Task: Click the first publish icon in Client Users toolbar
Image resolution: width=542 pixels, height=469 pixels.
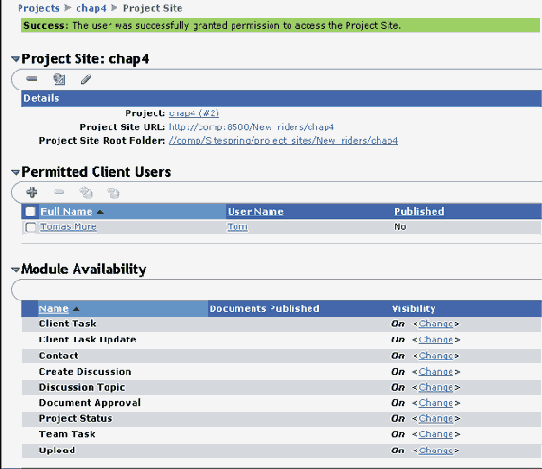Action: [x=86, y=193]
